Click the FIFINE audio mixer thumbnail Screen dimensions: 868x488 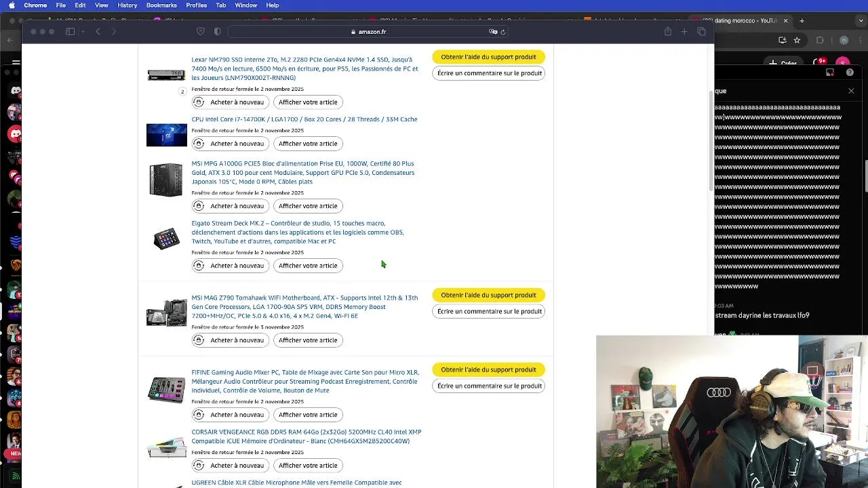[166, 390]
